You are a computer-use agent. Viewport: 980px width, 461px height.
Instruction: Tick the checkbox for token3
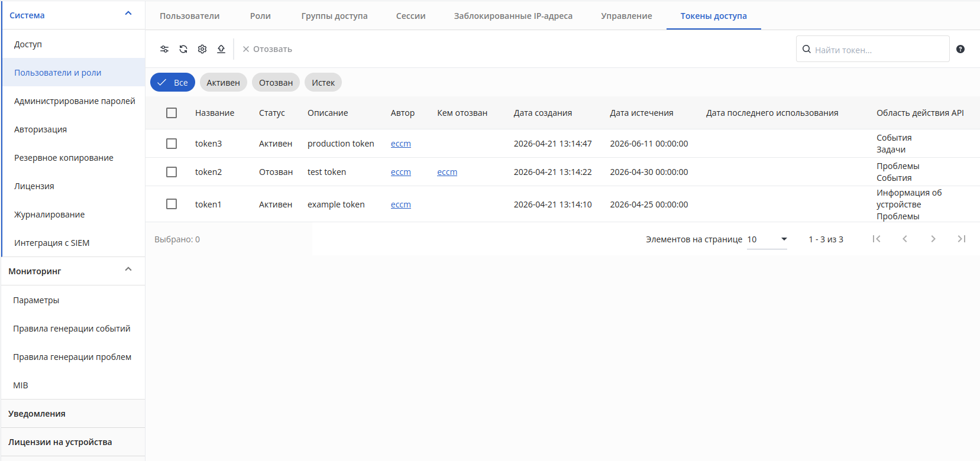172,144
